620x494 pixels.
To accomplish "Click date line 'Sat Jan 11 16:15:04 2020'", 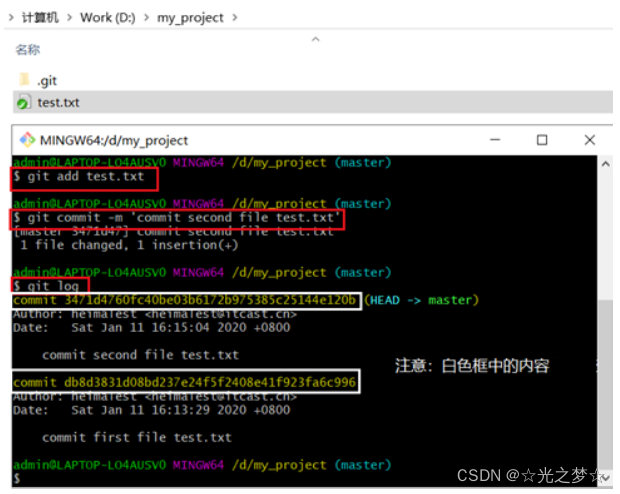I will coord(151,327).
